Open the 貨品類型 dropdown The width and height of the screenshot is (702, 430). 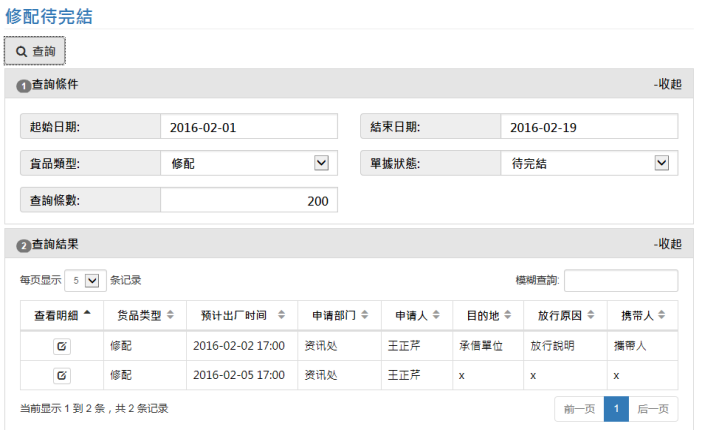(321, 163)
